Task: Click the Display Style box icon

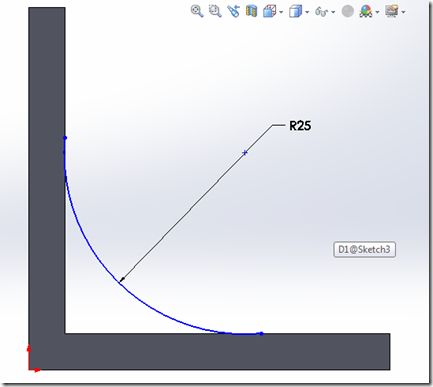Action: (x=295, y=12)
